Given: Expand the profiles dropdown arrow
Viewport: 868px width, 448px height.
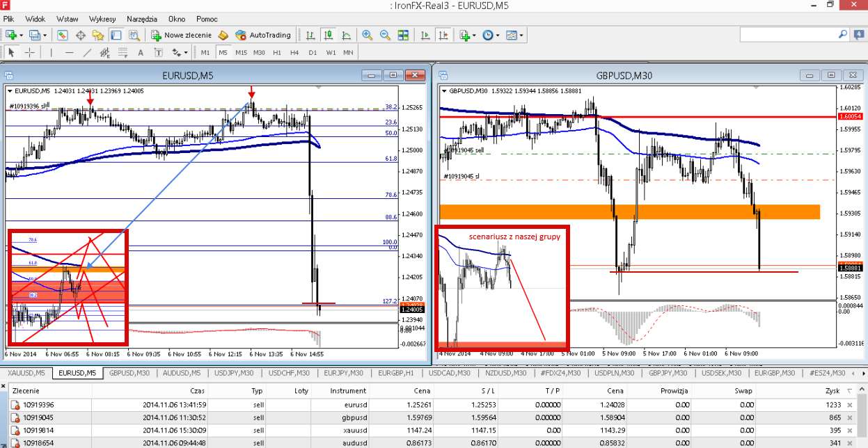Looking at the screenshot, I should click(45, 35).
